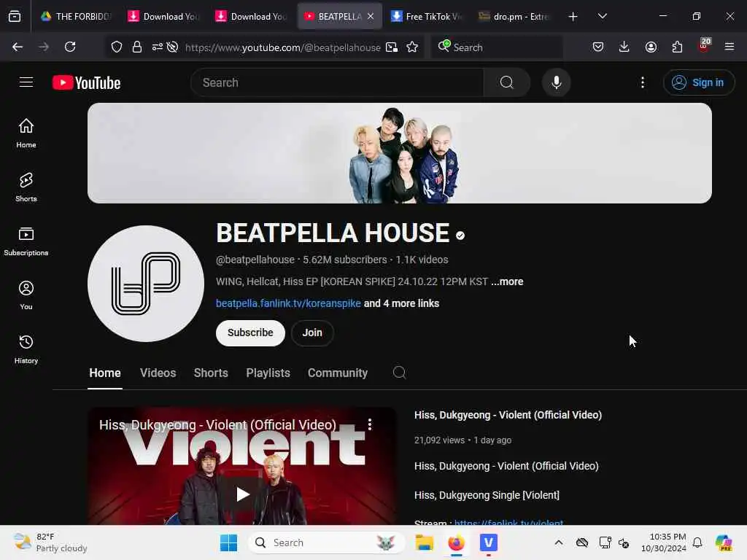
Task: Subscribe to BEATPELLA HOUSE
Action: pyautogui.click(x=250, y=332)
